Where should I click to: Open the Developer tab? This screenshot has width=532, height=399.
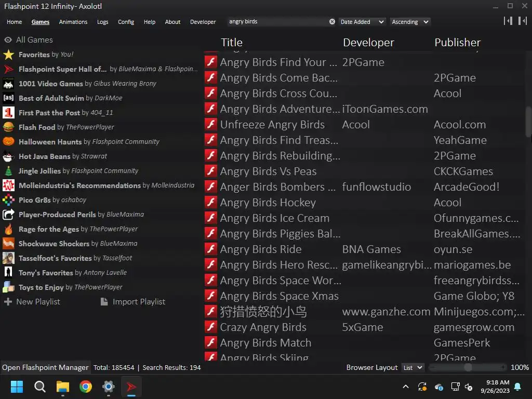tap(203, 22)
